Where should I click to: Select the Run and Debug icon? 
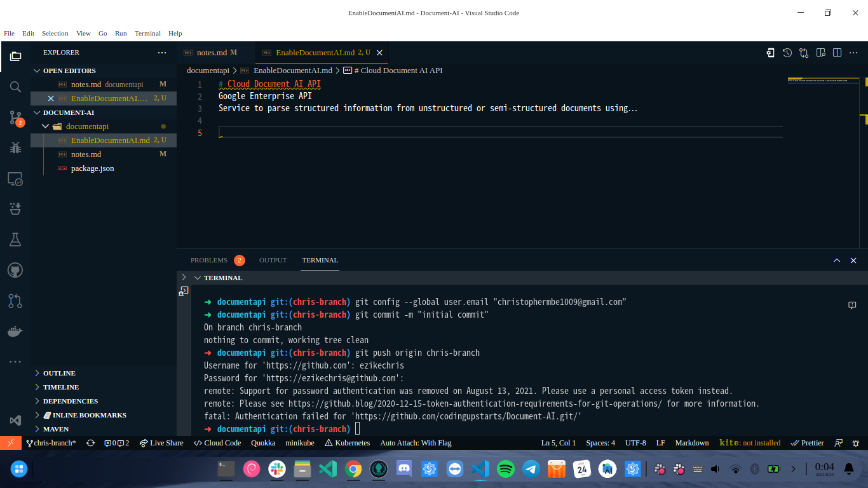click(15, 148)
